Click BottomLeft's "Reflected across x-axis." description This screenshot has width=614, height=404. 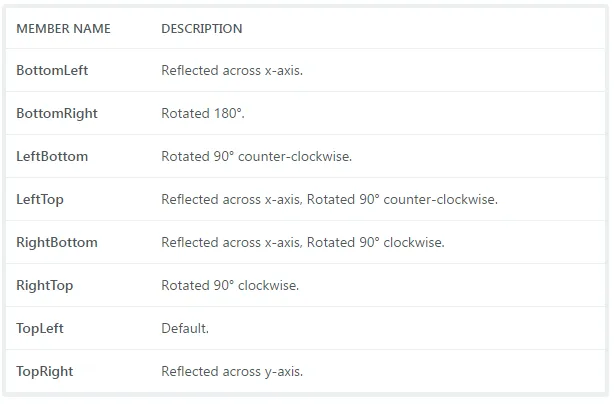coord(232,71)
